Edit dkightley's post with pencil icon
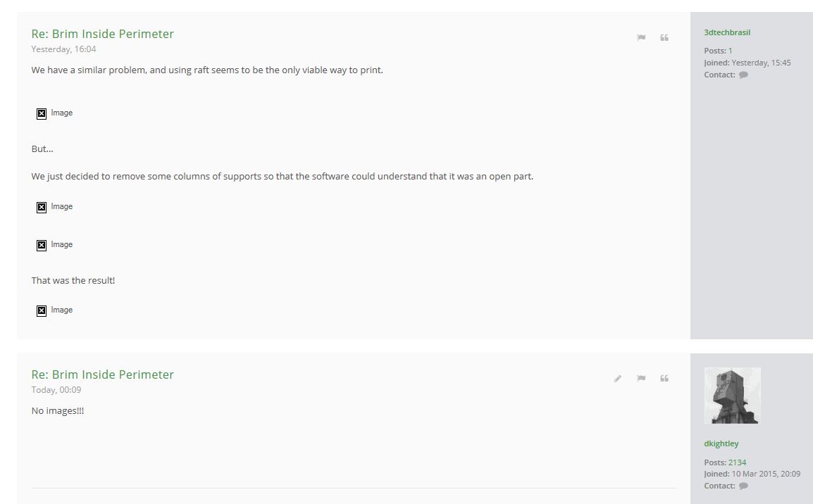Image resolution: width=813 pixels, height=504 pixels. (x=618, y=379)
